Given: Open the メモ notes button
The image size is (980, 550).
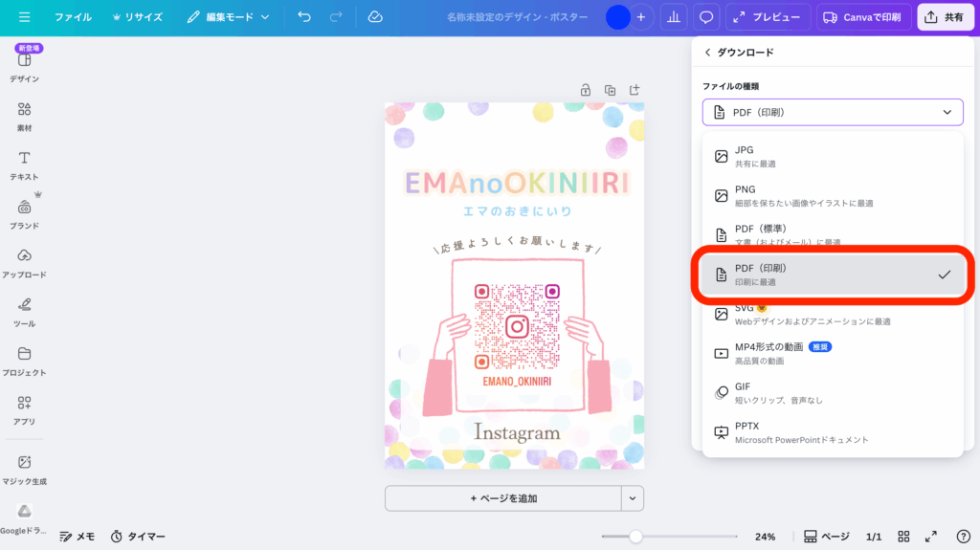Looking at the screenshot, I should 77,537.
